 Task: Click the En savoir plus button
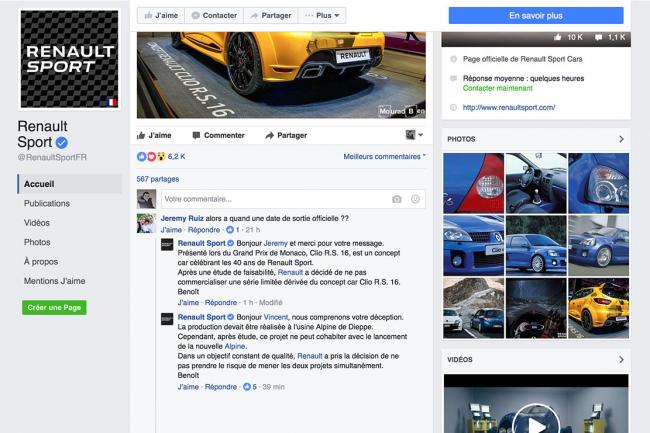536,16
